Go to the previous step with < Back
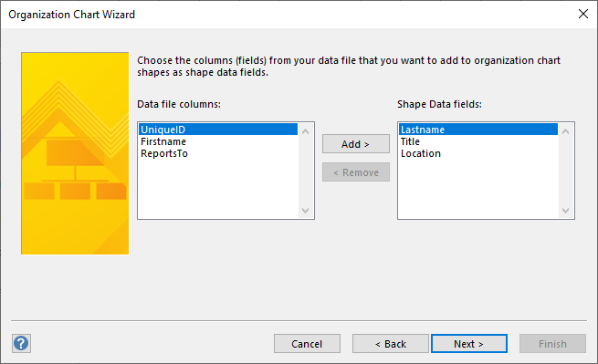 point(391,344)
